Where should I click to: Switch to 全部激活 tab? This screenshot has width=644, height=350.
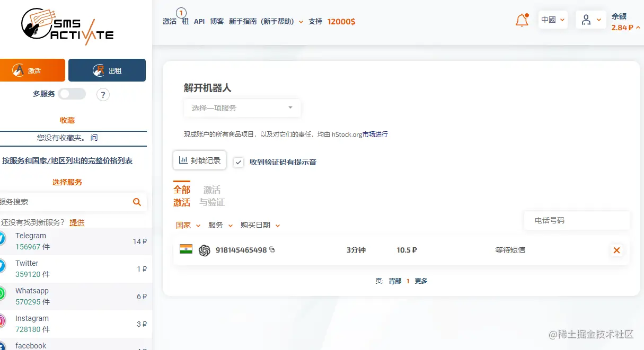(x=182, y=196)
